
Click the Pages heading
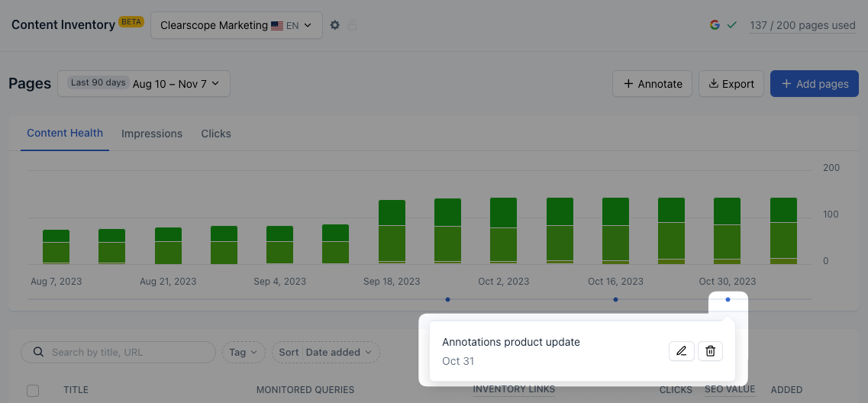tap(30, 84)
